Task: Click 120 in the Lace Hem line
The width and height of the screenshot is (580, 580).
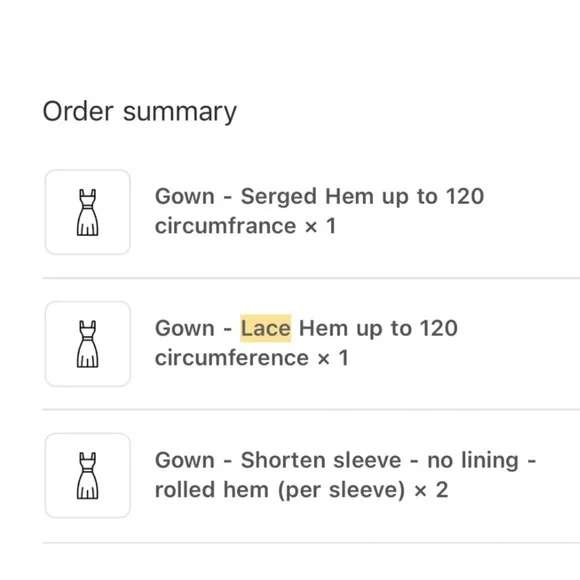Action: tap(439, 328)
